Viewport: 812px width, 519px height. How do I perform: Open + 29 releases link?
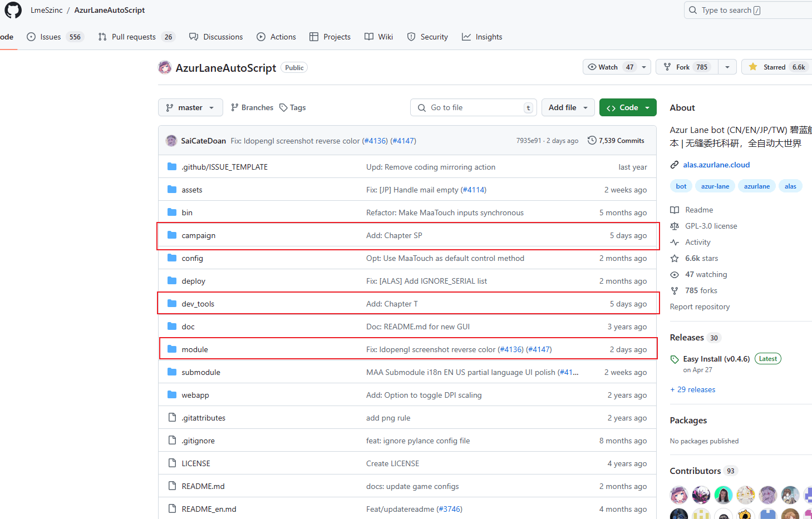tap(693, 389)
